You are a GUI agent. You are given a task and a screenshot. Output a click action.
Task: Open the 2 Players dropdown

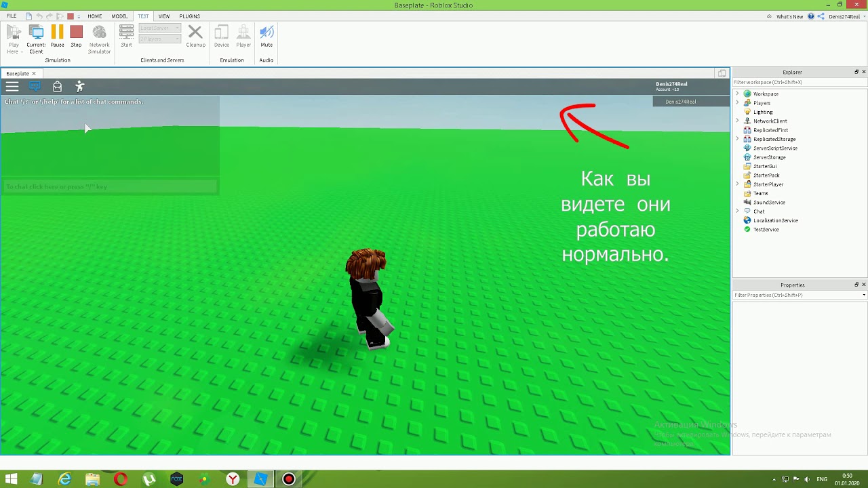160,39
